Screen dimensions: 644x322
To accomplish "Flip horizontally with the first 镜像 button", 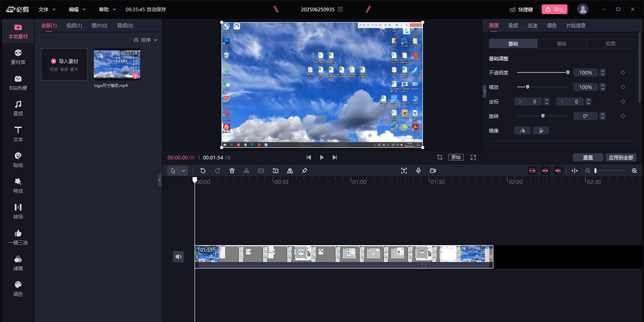I will click(522, 130).
